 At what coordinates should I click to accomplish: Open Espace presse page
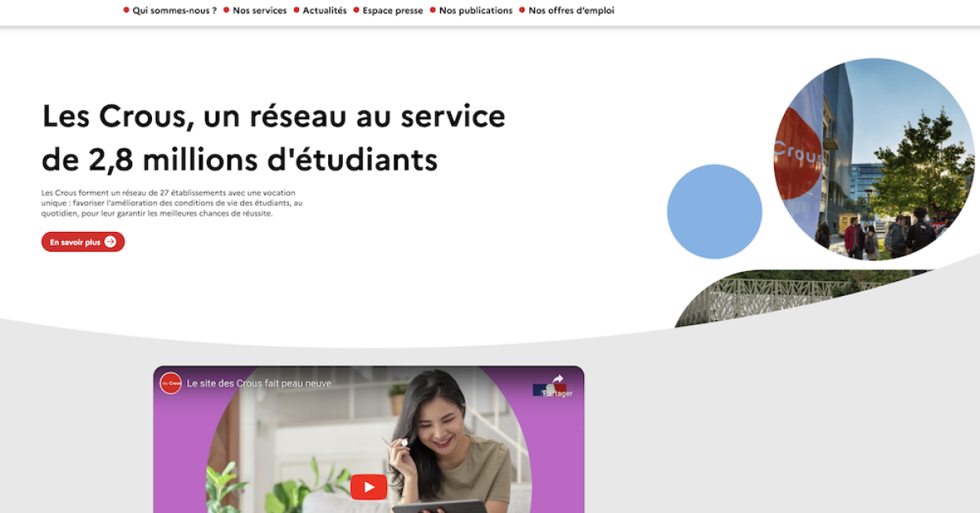[x=393, y=11]
